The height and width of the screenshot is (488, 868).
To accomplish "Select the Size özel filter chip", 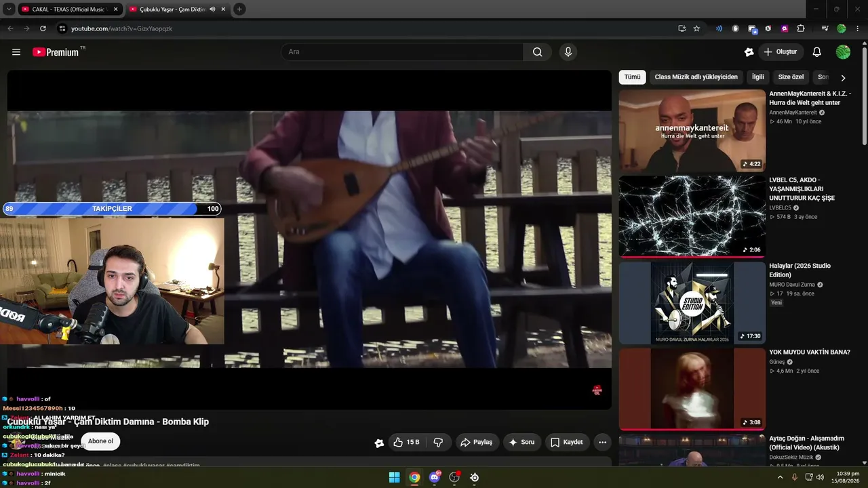I will click(791, 77).
